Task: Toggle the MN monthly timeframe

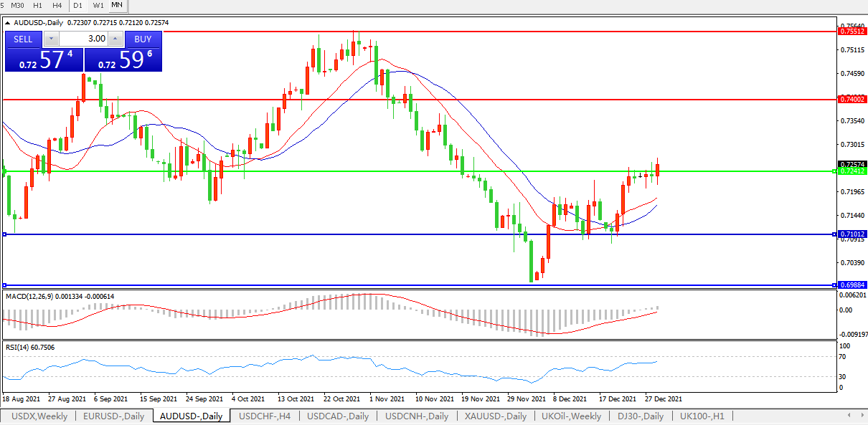Action: pyautogui.click(x=116, y=5)
